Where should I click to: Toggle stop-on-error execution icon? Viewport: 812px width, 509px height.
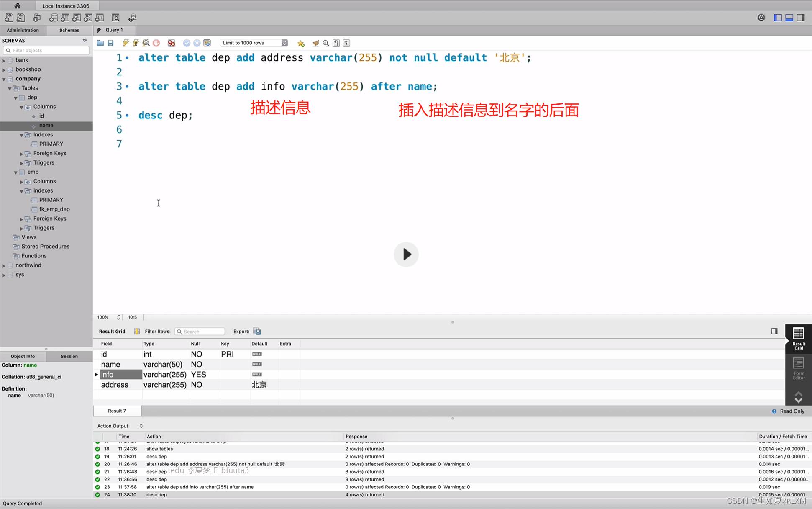(172, 43)
